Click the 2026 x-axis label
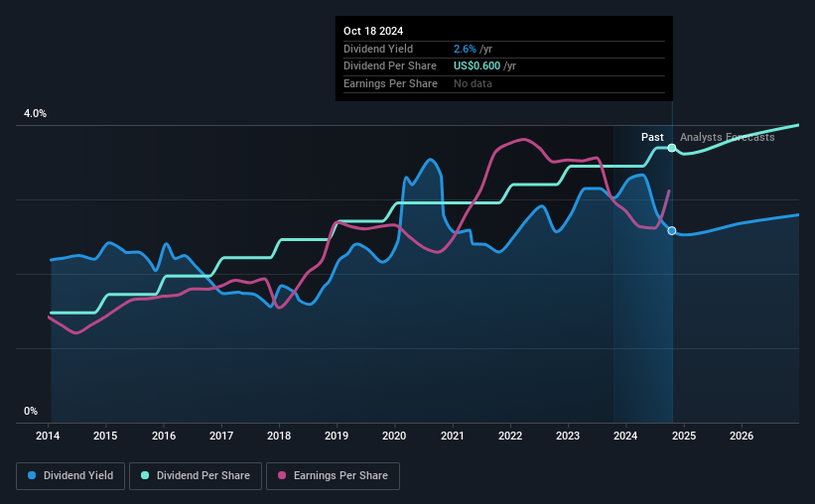Viewport: 815px width, 504px height. [742, 436]
